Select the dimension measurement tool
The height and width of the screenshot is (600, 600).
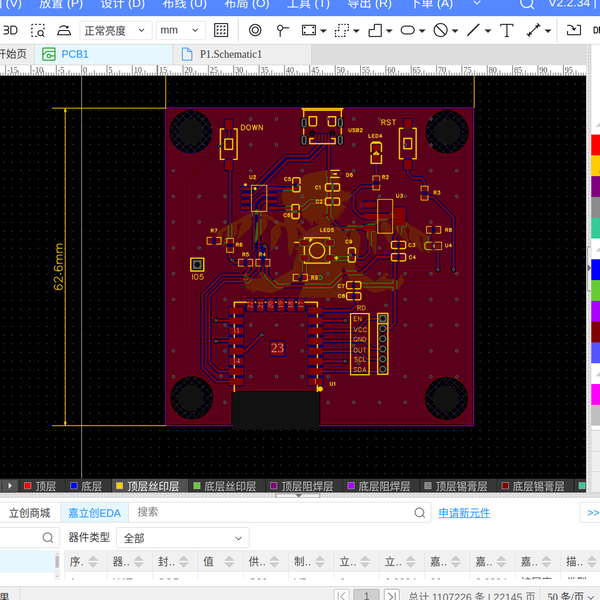(x=533, y=30)
